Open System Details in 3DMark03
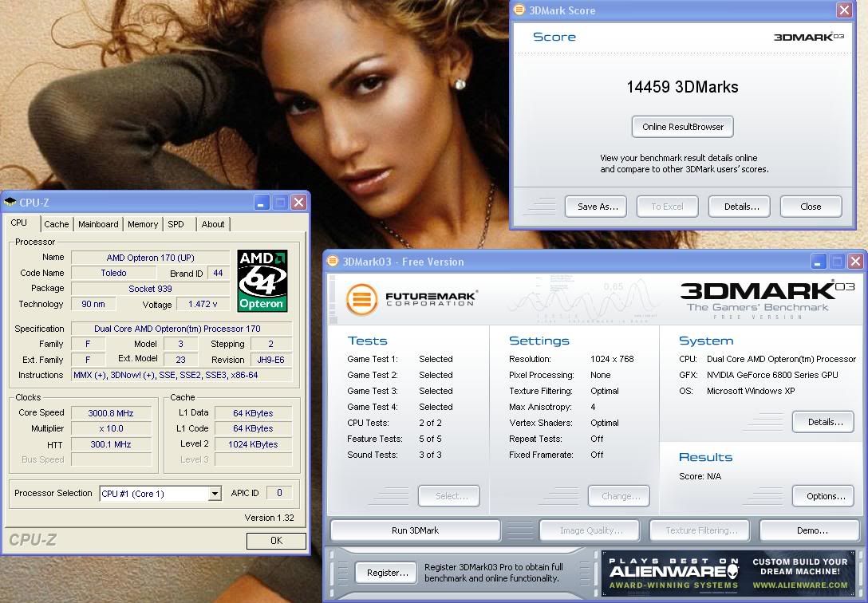This screenshot has height=603, width=868. click(x=823, y=422)
